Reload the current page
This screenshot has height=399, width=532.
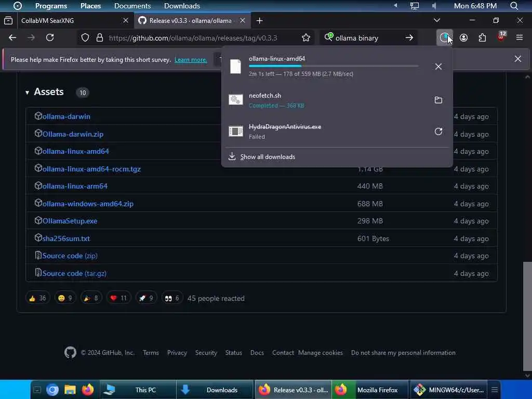[x=50, y=37]
